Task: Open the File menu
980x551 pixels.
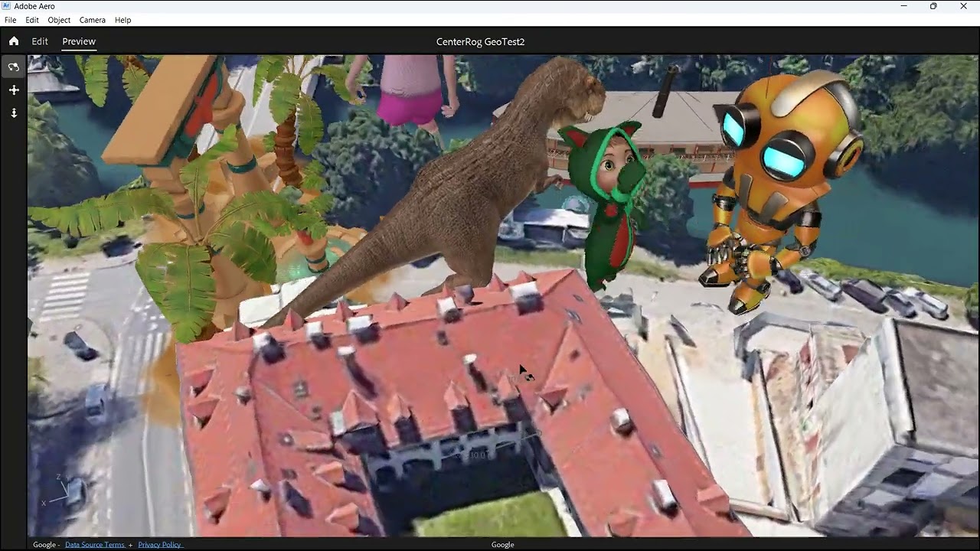Action: [x=11, y=20]
